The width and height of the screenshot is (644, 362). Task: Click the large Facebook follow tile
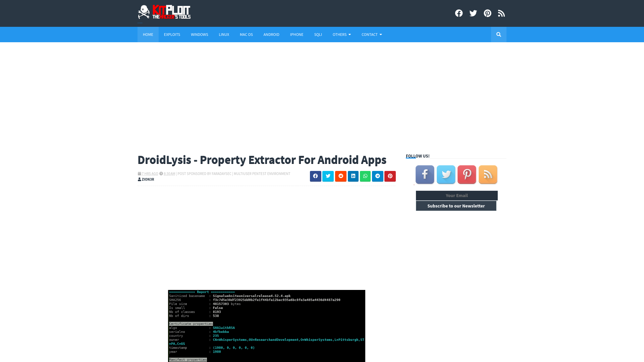[425, 175]
